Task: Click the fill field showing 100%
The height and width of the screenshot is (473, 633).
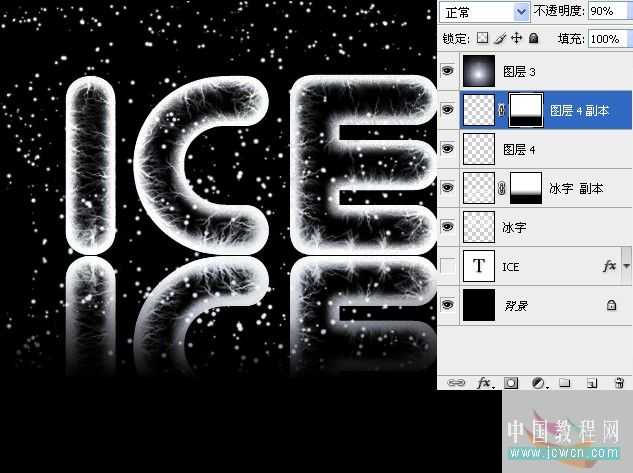Action: point(607,39)
